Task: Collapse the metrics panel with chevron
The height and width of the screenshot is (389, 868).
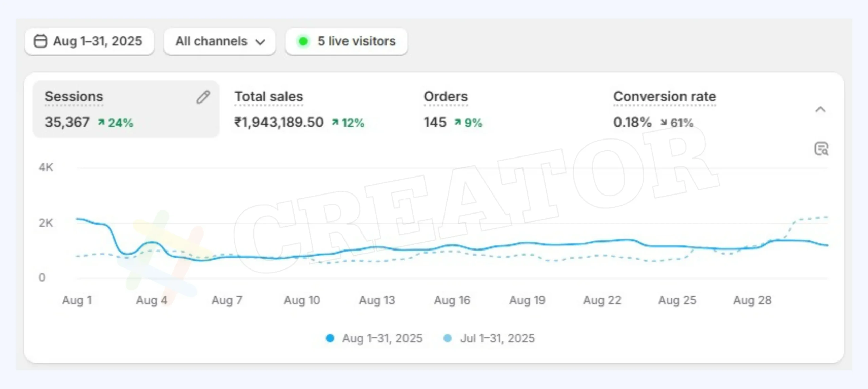Action: coord(820,109)
